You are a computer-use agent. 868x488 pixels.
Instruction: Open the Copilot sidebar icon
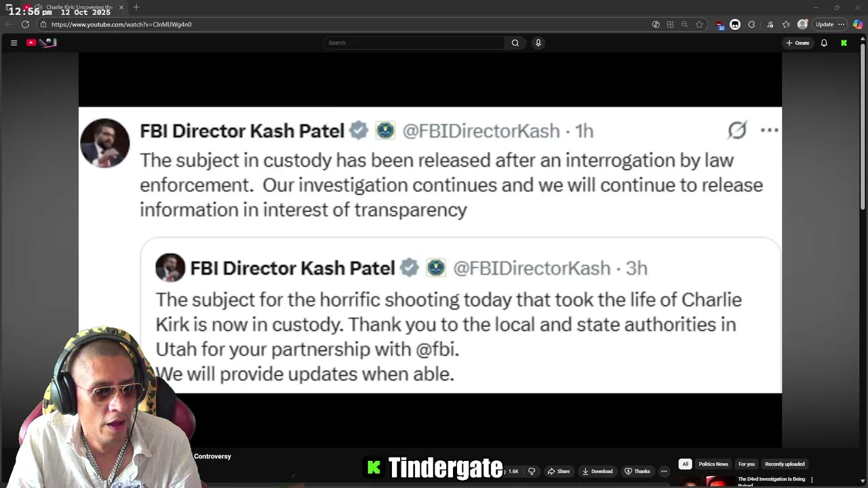(858, 24)
